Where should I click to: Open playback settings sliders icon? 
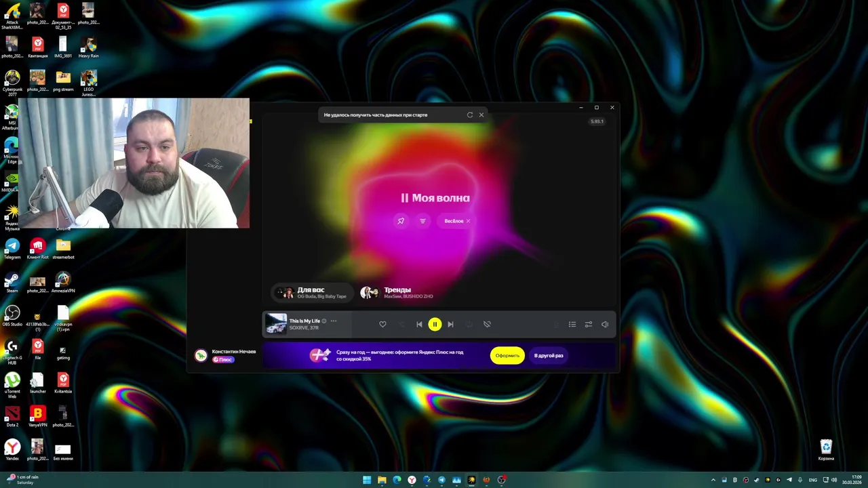coord(589,324)
